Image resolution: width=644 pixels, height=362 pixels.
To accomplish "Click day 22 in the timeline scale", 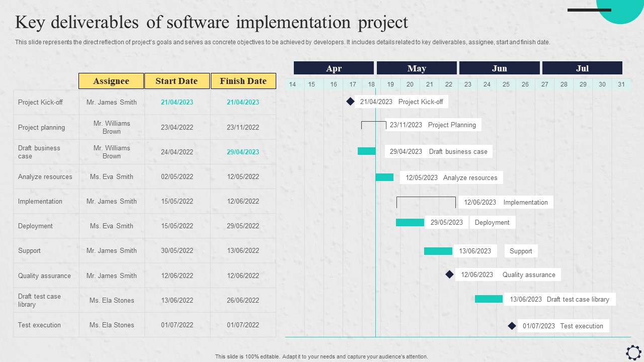I will coord(449,84).
